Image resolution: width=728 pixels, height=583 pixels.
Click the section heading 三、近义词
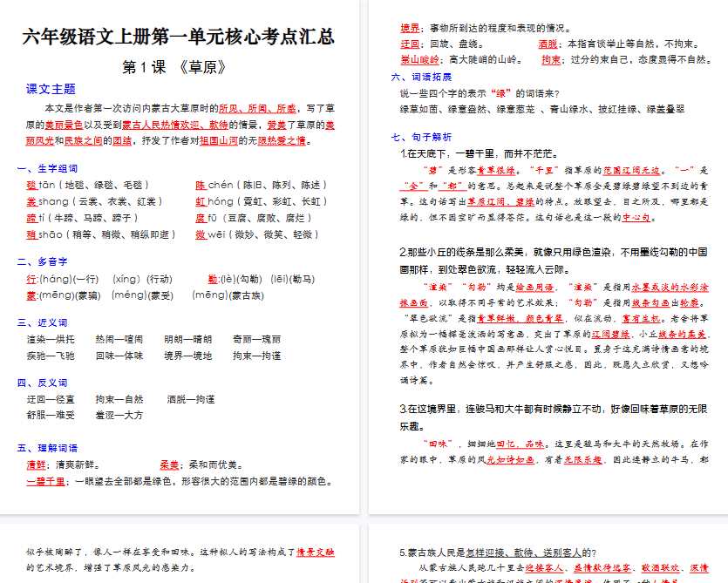[42, 322]
